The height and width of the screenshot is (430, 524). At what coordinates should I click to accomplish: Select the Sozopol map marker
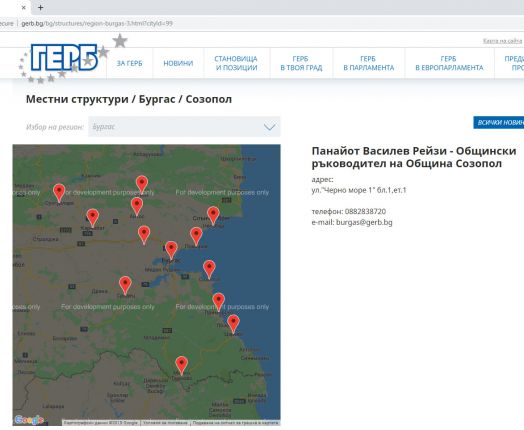coord(209,269)
